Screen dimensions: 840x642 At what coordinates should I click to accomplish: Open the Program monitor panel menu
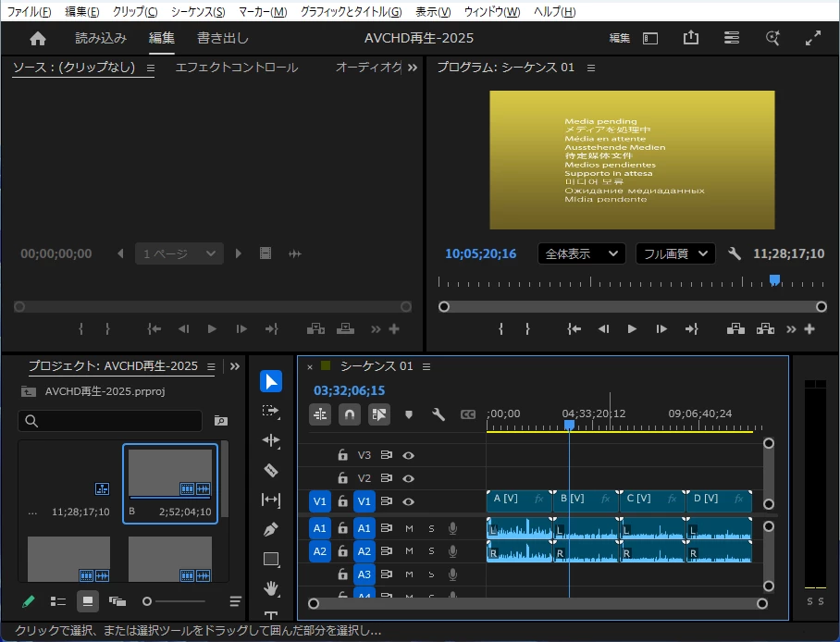pyautogui.click(x=591, y=68)
